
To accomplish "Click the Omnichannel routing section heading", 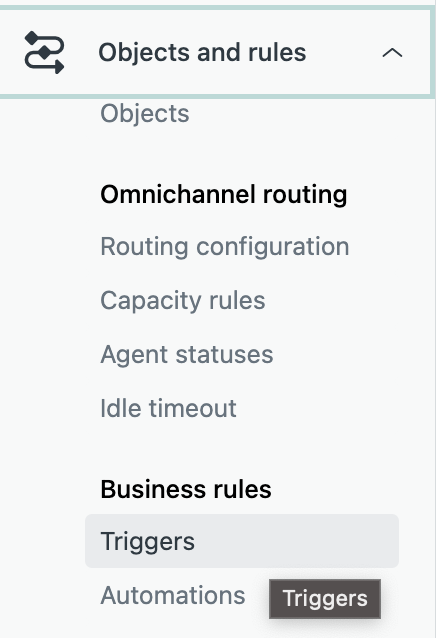I will coord(224,194).
